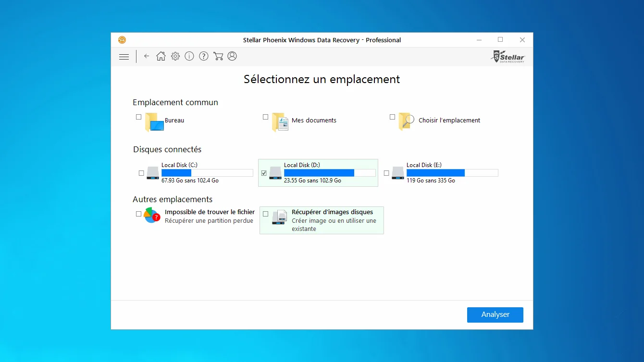The image size is (644, 362).
Task: Check the Récupérer d'images disques checkbox
Action: 265,214
